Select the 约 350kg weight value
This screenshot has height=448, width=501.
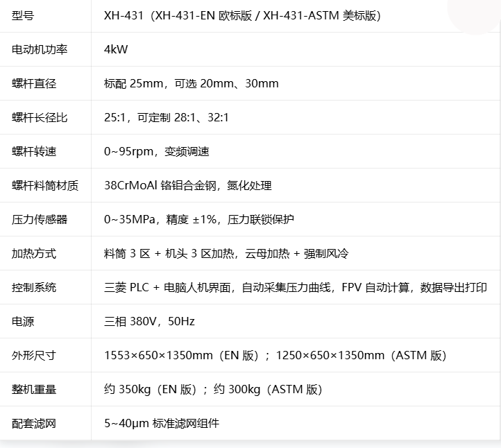click(x=213, y=390)
